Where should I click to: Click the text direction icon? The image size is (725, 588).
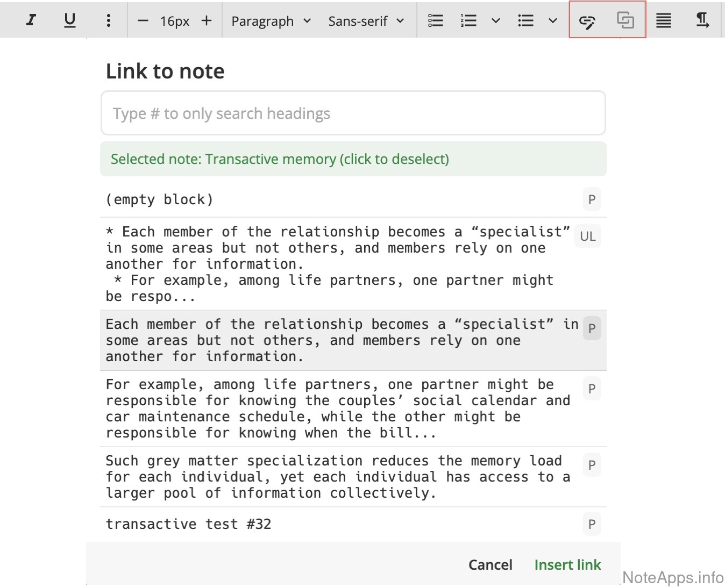point(702,20)
